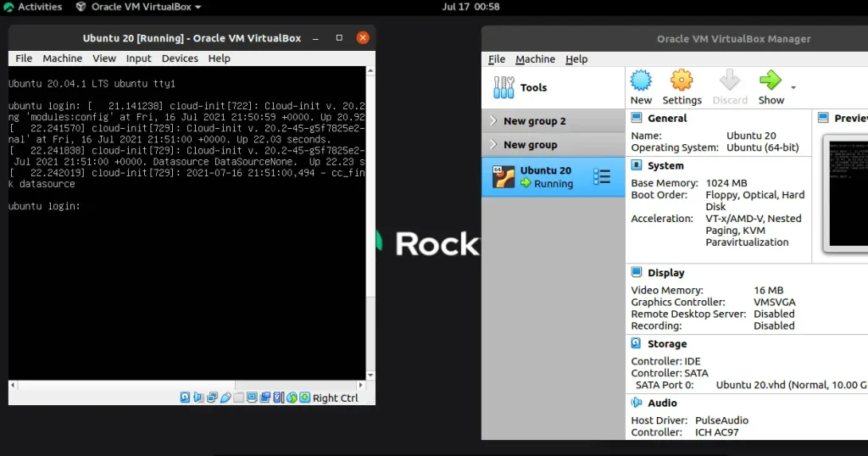Click the Storage section disk icon
Screen dimensions: 868x456
[x=637, y=343]
